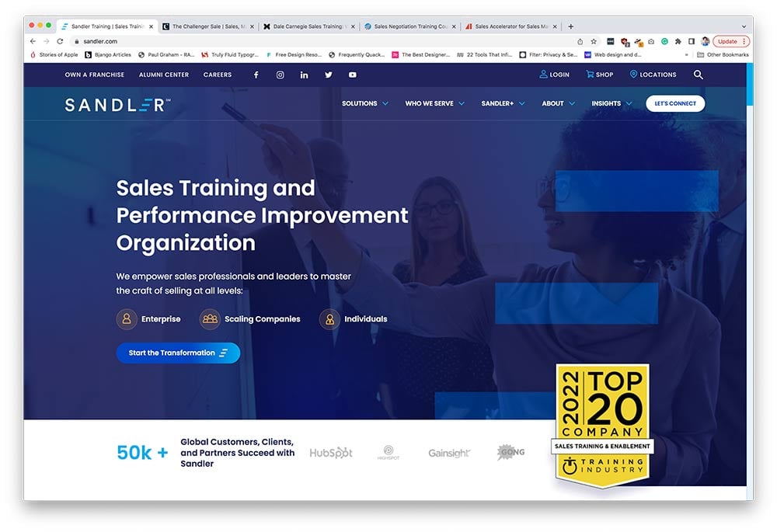Screen dimensions: 777x532
Task: Open the Locations link
Action: coord(653,75)
